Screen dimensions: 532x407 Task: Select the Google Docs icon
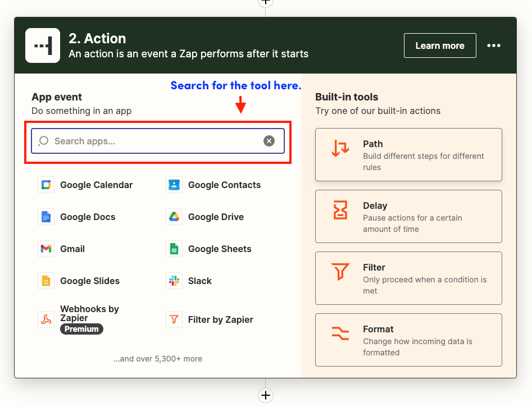(x=46, y=217)
